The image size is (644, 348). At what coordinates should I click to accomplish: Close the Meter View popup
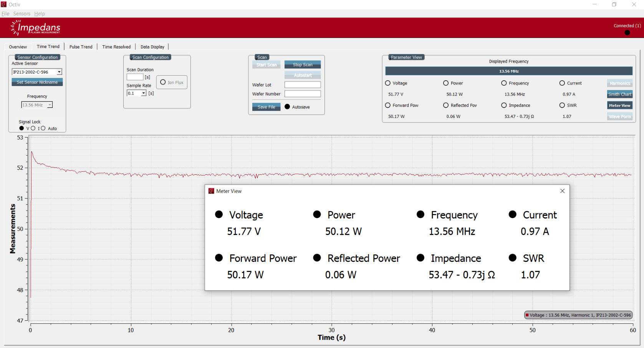click(x=562, y=191)
